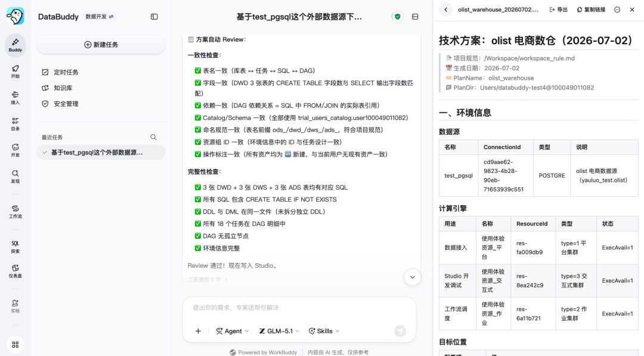Expand the GLM-5.1 model dropdown
Viewport: 644px width, 356px height.
(279, 331)
